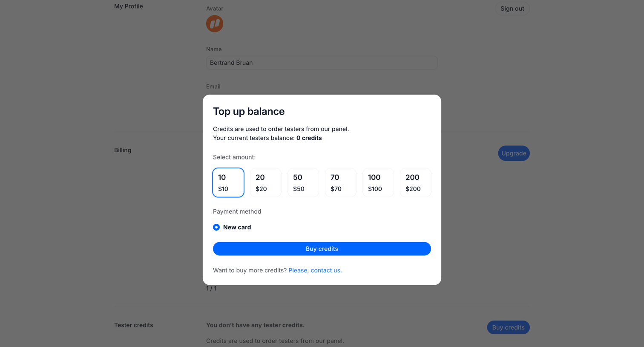This screenshot has height=347, width=644.
Task: Click the Sign out button
Action: (x=512, y=9)
